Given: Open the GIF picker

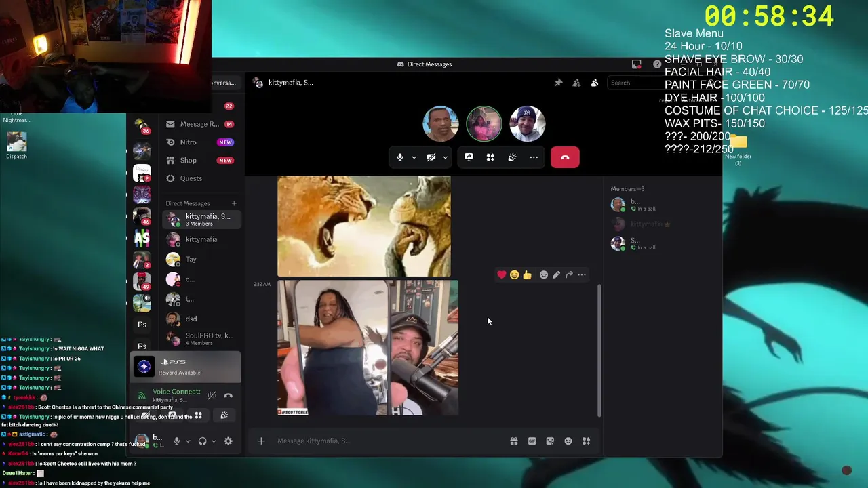Looking at the screenshot, I should pos(532,441).
